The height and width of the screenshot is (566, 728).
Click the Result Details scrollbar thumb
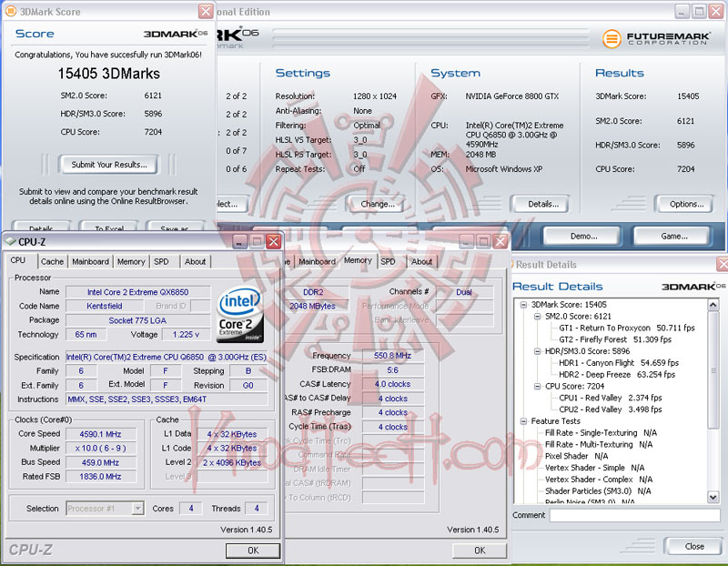click(x=713, y=370)
